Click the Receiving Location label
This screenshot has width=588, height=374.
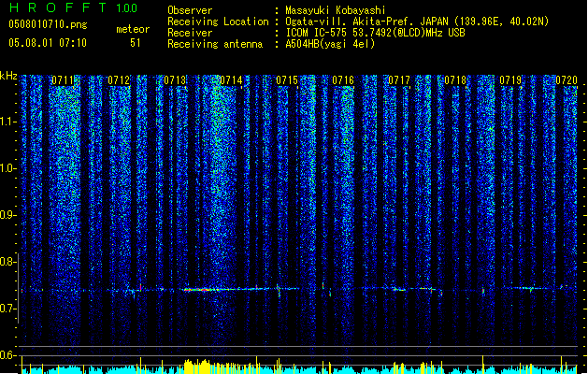pyautogui.click(x=218, y=22)
